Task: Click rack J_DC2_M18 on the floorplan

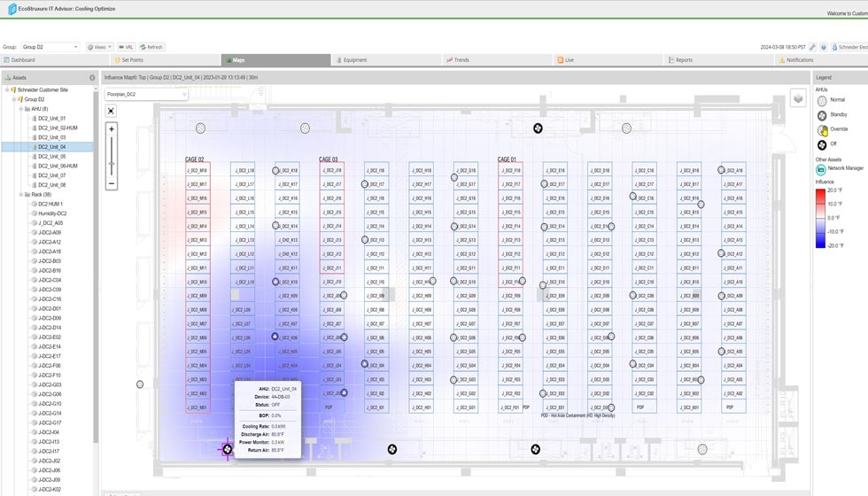Action: pos(197,170)
